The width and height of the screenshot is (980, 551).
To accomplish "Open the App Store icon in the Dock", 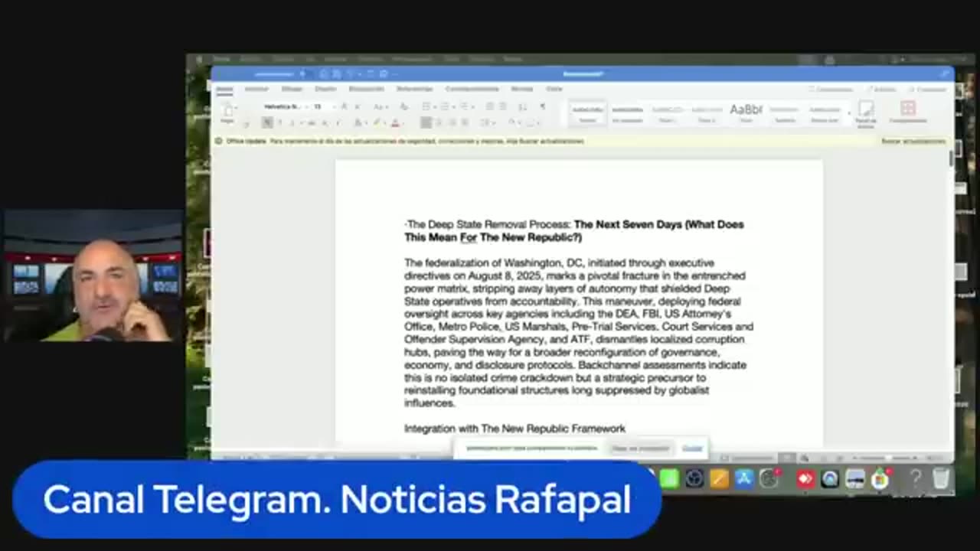I will 745,479.
